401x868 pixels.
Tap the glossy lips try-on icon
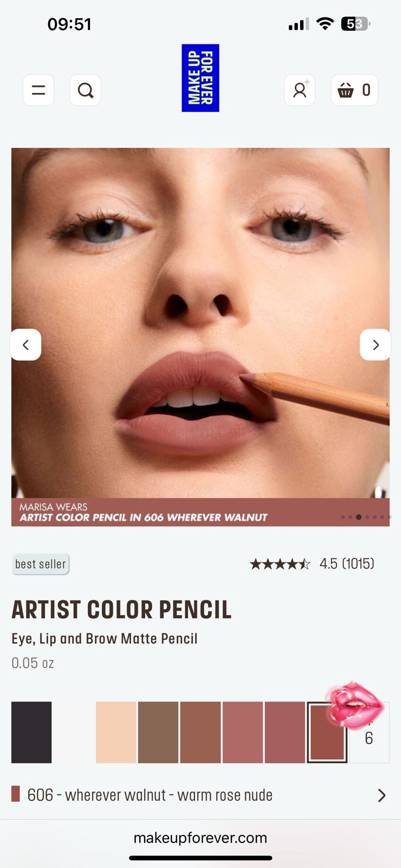[x=354, y=705]
